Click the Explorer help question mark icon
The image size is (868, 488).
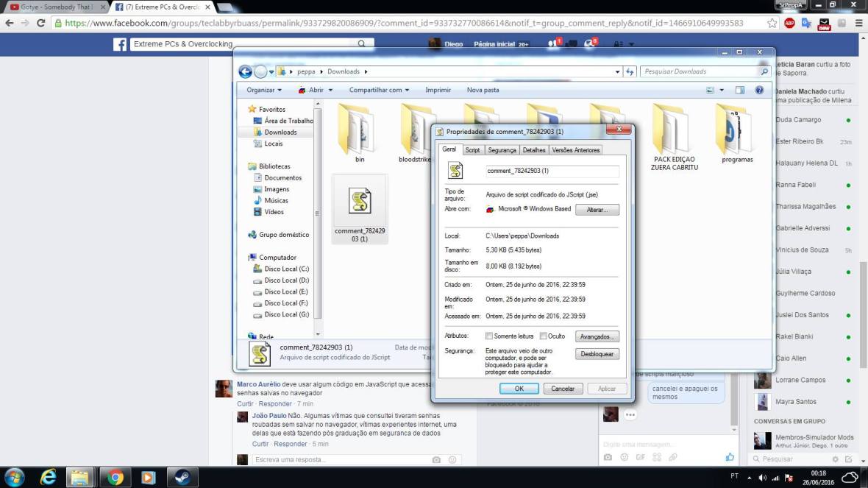point(758,90)
